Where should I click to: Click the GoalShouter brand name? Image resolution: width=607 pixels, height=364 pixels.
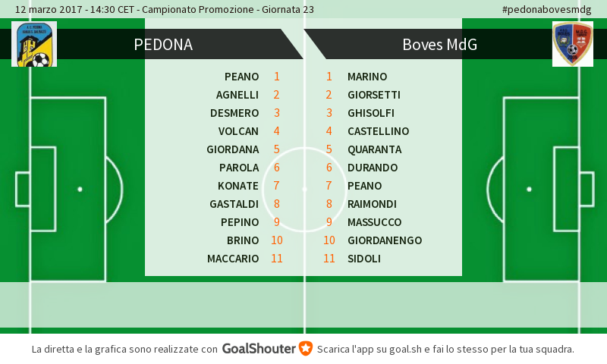click(259, 349)
